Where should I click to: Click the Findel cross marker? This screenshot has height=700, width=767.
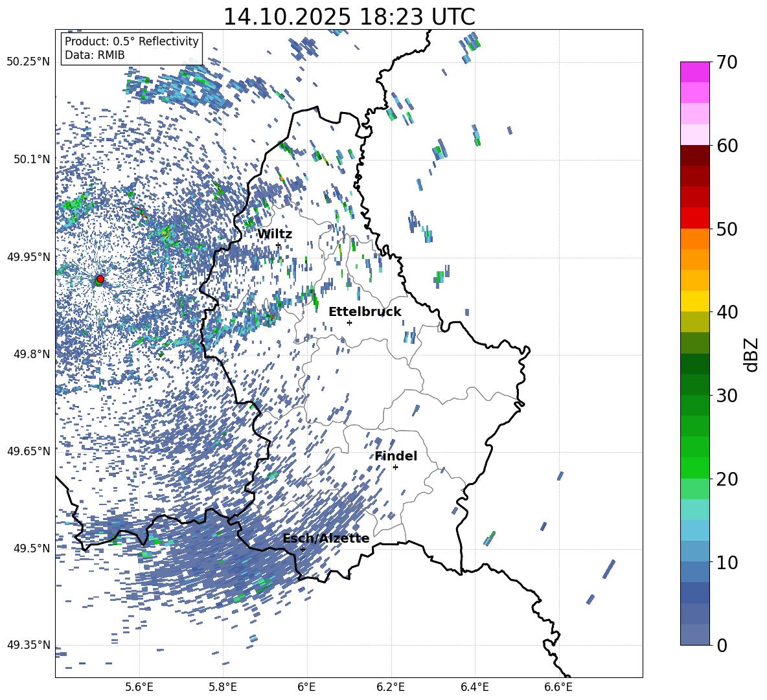pyautogui.click(x=395, y=468)
